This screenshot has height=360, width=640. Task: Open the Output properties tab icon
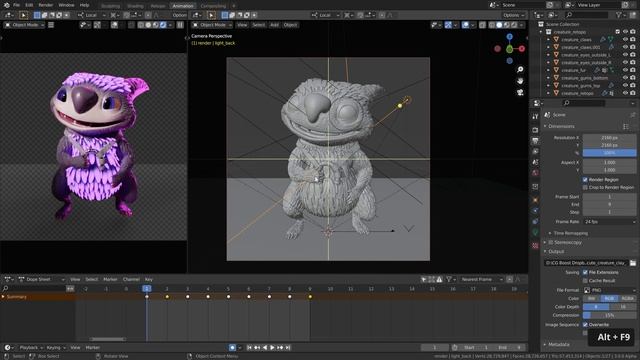point(535,141)
